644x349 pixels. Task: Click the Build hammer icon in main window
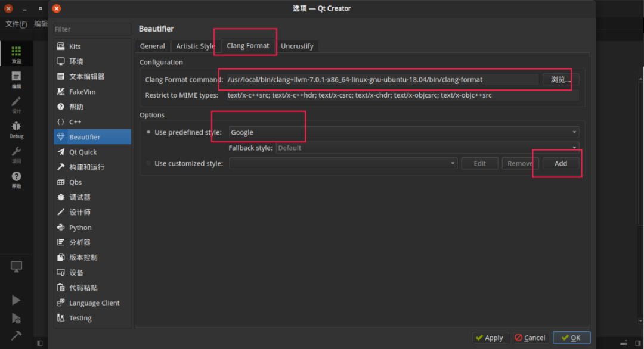coord(16,335)
